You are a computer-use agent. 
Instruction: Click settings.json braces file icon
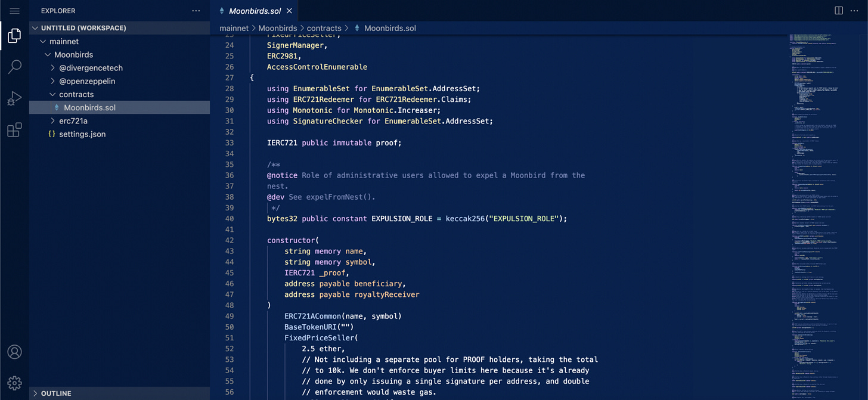pyautogui.click(x=52, y=134)
